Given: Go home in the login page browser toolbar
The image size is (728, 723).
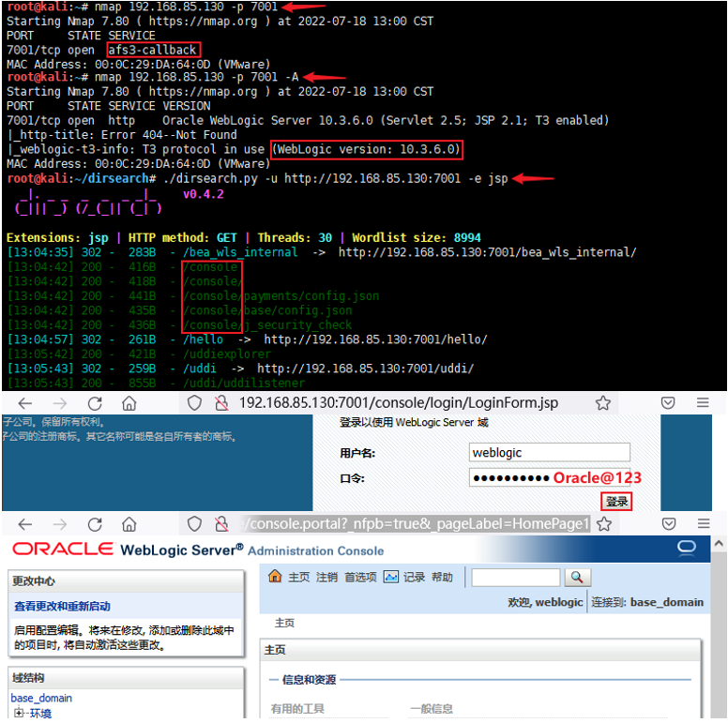Looking at the screenshot, I should click(x=129, y=404).
